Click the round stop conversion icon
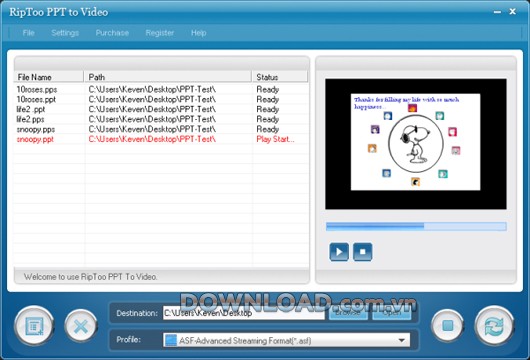Screen dimensions: 530x360 pyautogui.click(x=448, y=326)
